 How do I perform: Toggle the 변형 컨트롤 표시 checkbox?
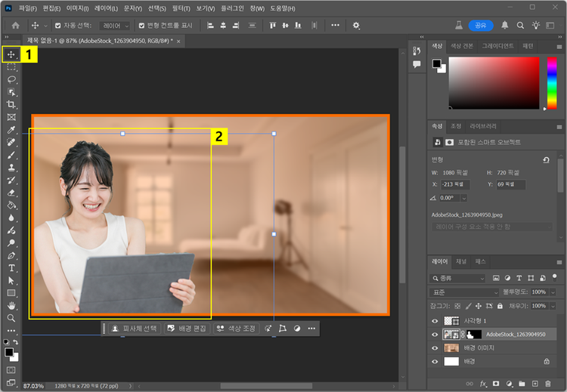tap(141, 26)
